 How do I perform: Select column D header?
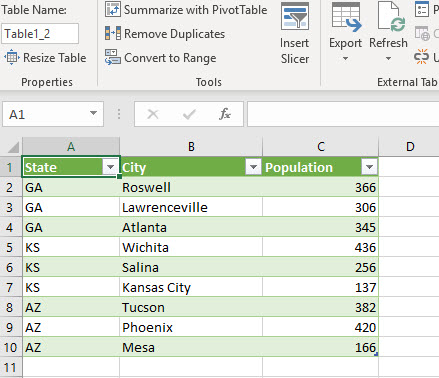click(409, 147)
